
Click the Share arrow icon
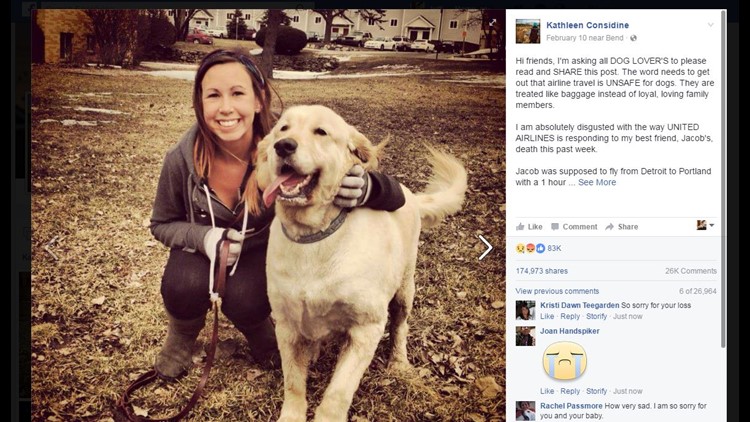pyautogui.click(x=609, y=227)
